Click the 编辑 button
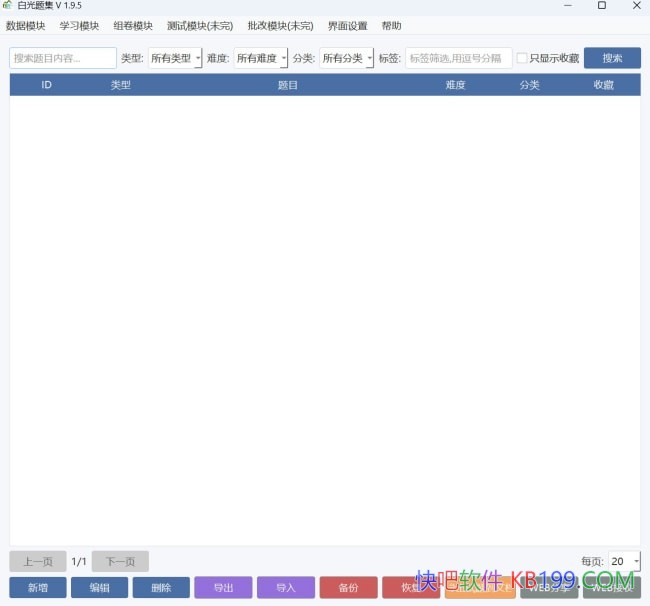This screenshot has width=650, height=606. point(99,588)
